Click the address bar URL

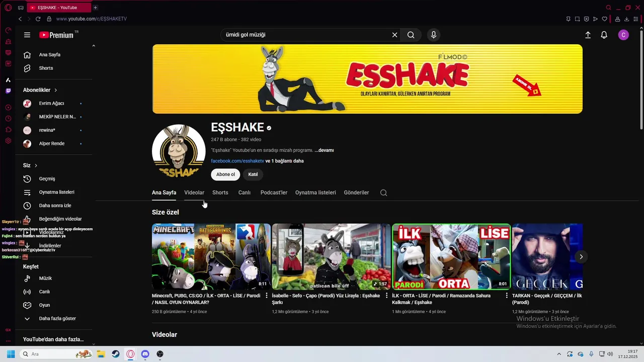92,19
